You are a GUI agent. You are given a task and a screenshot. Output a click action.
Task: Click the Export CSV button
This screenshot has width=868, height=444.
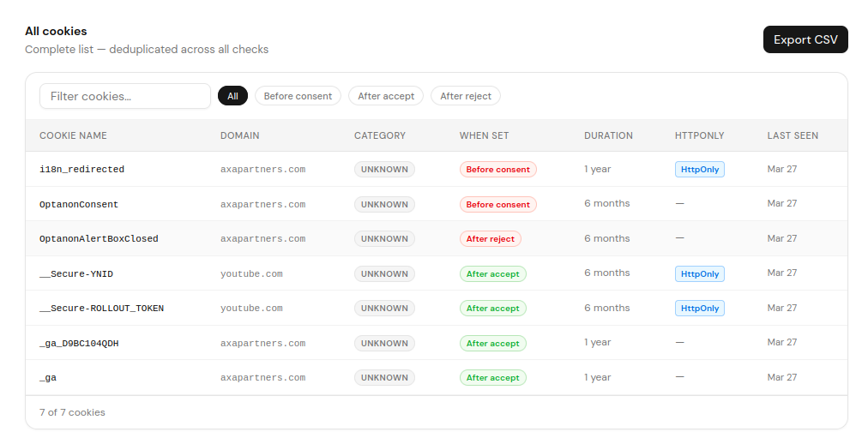805,39
